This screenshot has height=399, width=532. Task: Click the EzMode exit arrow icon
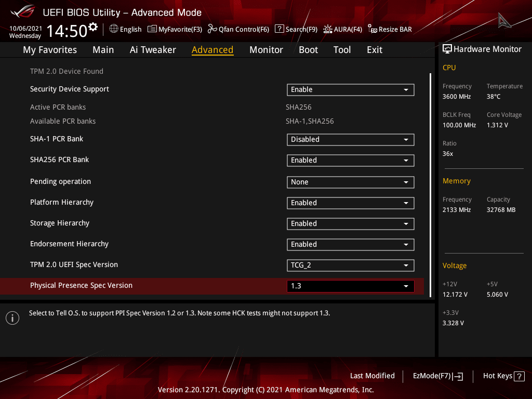458,376
